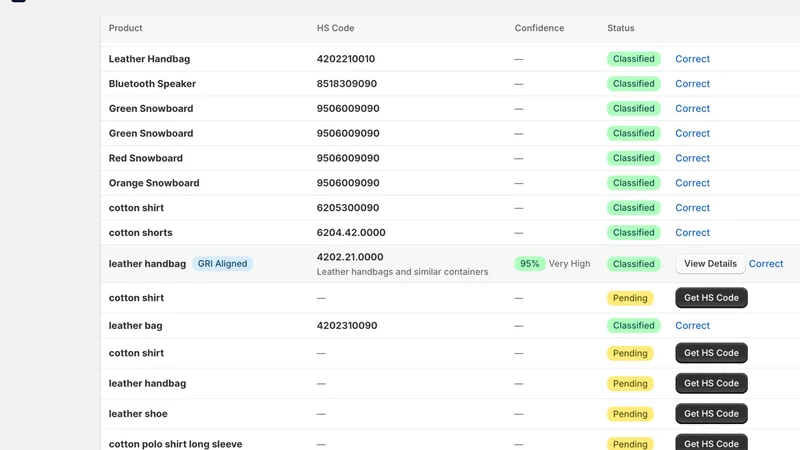
Task: Get HS Code for cotton polo shirt long sleeve
Action: tap(711, 442)
